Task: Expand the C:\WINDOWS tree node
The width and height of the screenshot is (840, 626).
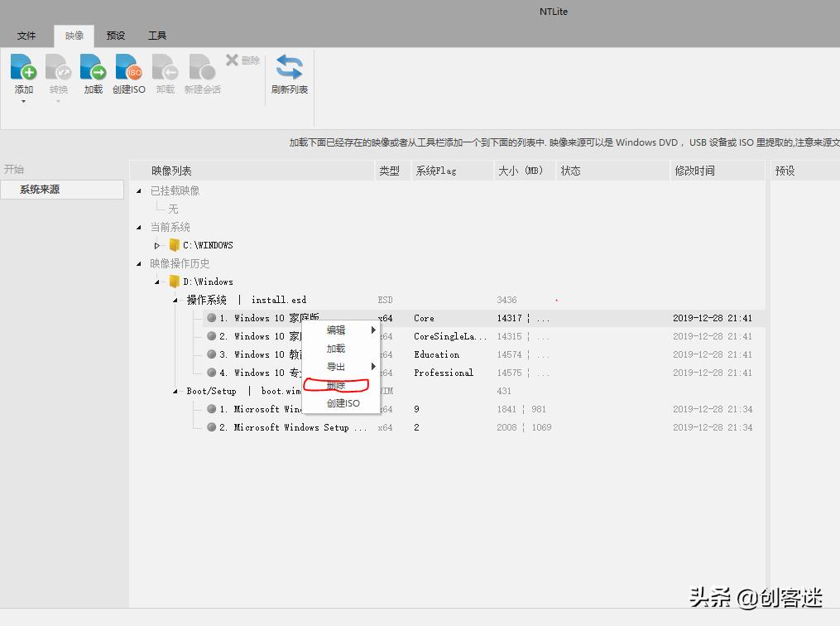Action: pos(157,244)
